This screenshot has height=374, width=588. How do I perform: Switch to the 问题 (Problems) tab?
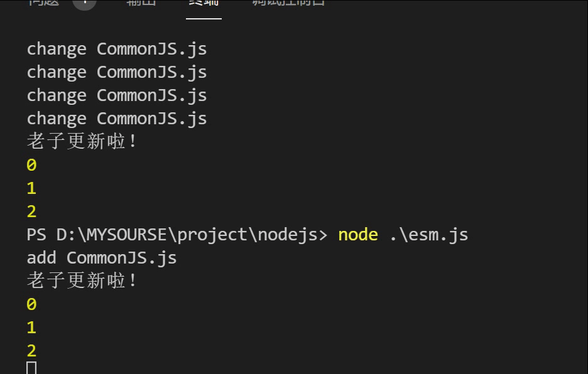tap(43, 2)
